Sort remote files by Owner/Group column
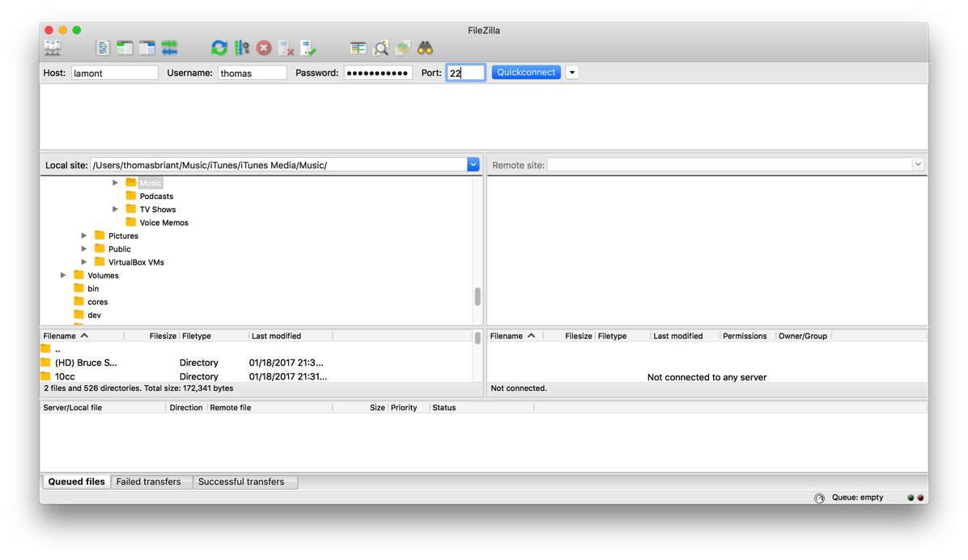 [803, 336]
